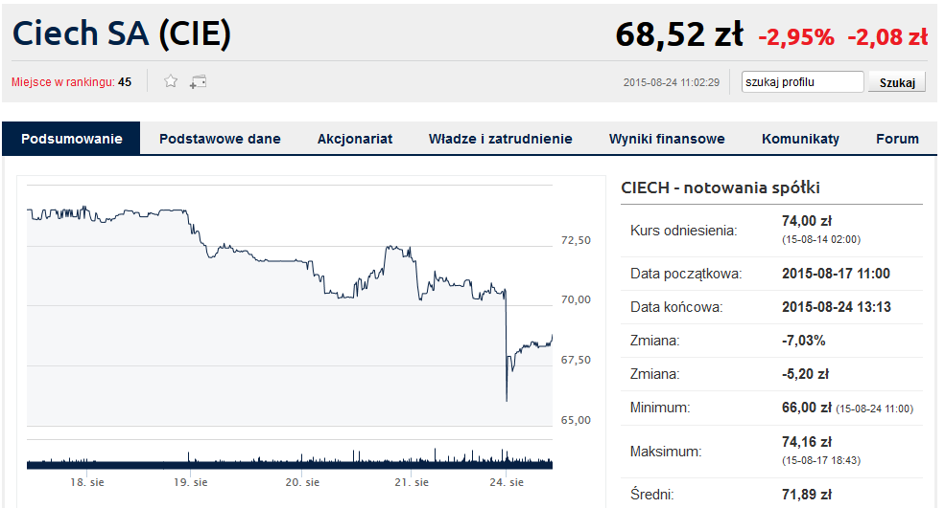Add stock to portfolio via wallet icon
This screenshot has height=508, width=945.
pos(198,82)
